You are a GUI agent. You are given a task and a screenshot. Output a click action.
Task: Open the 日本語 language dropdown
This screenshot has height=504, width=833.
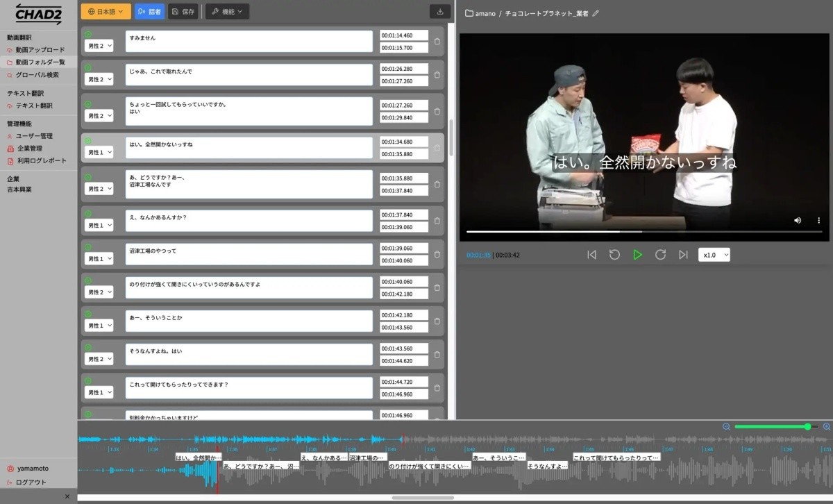tap(106, 12)
